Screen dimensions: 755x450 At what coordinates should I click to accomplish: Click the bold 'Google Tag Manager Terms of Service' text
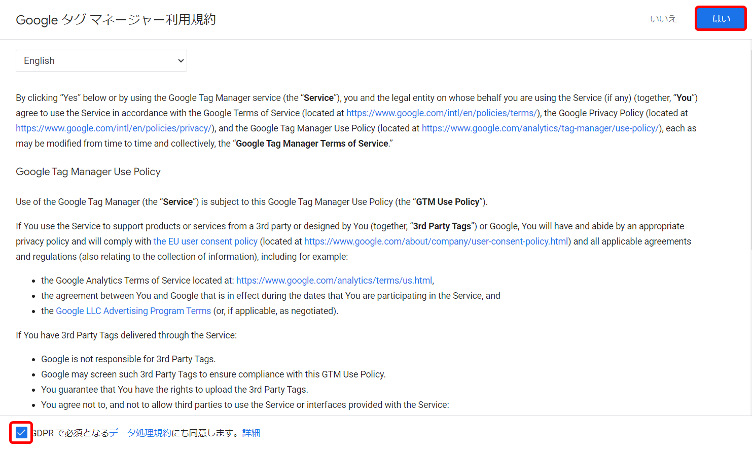312,143
